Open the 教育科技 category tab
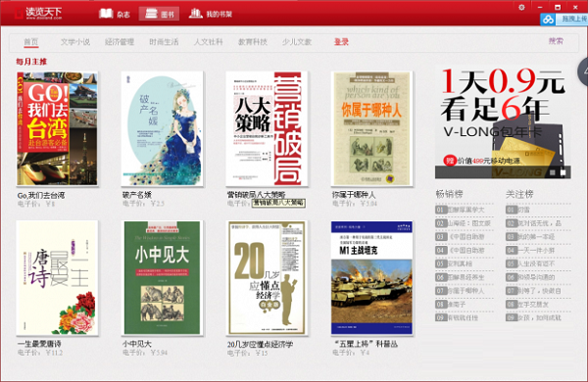 click(x=253, y=41)
